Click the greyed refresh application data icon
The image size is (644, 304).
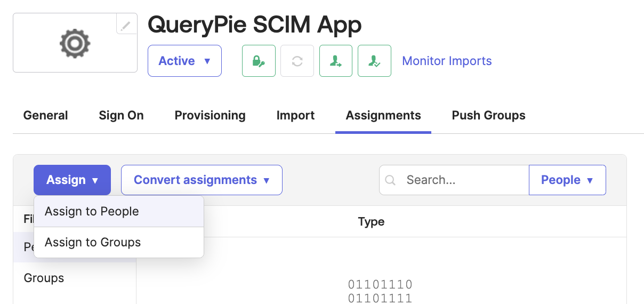coord(297,61)
